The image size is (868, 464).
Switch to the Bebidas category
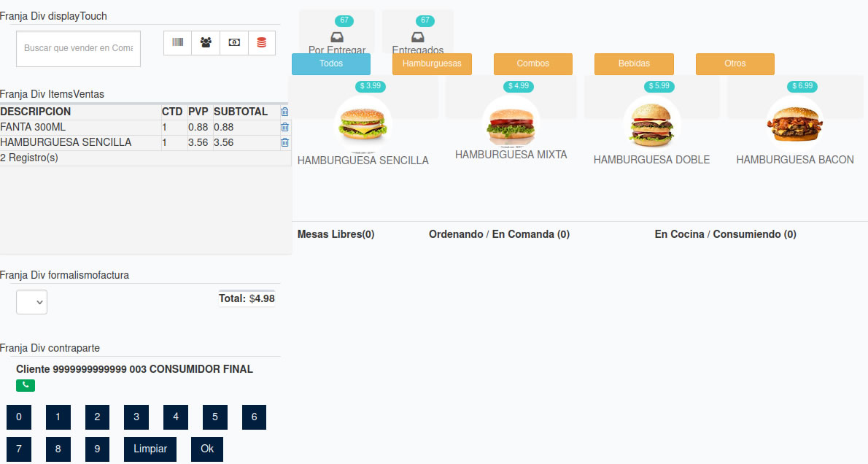coord(634,64)
